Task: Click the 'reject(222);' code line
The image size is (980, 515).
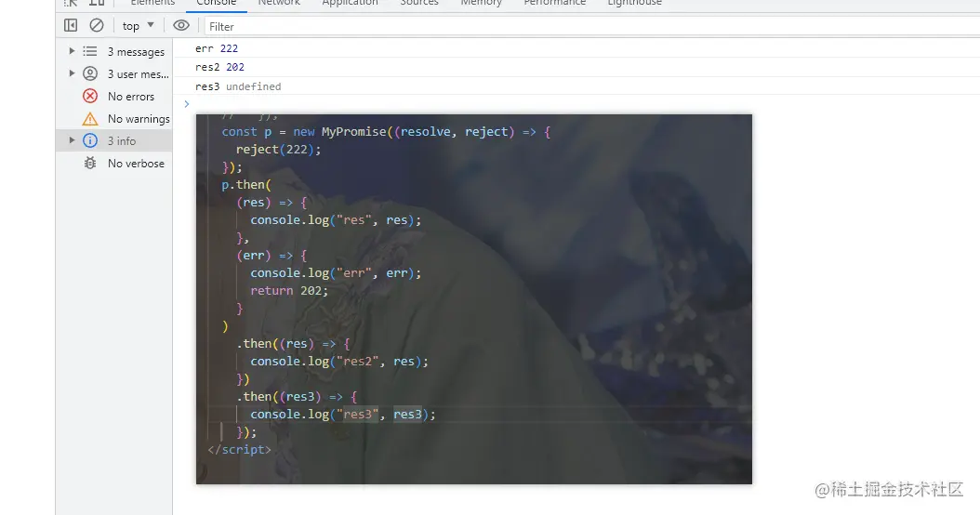Action: 278,150
